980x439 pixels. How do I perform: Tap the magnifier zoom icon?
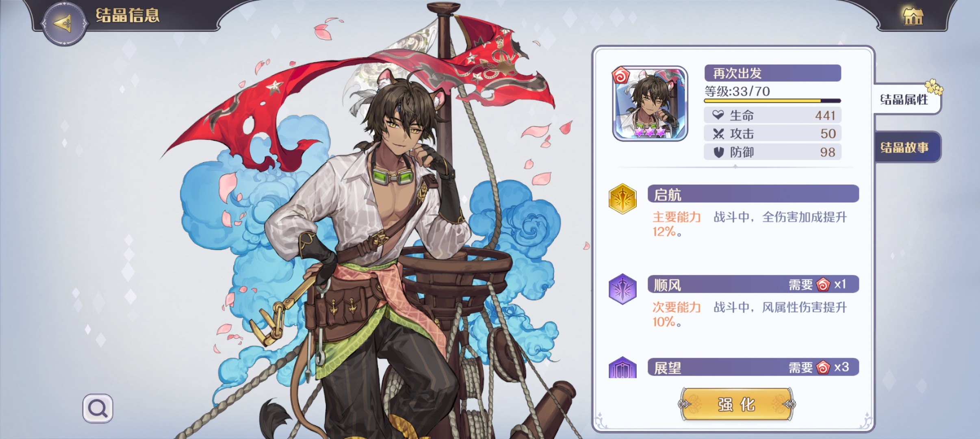coord(98,408)
